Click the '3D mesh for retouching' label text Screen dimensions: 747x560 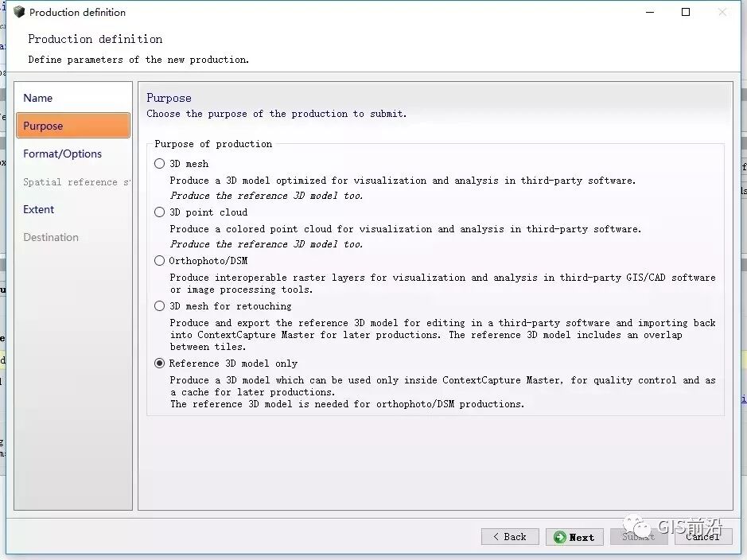pyautogui.click(x=231, y=306)
